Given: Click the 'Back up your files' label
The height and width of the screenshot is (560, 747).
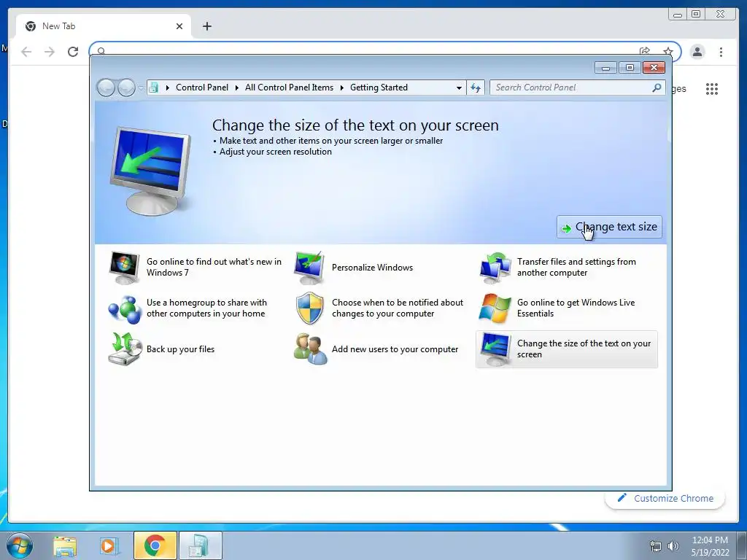Looking at the screenshot, I should click(x=181, y=349).
